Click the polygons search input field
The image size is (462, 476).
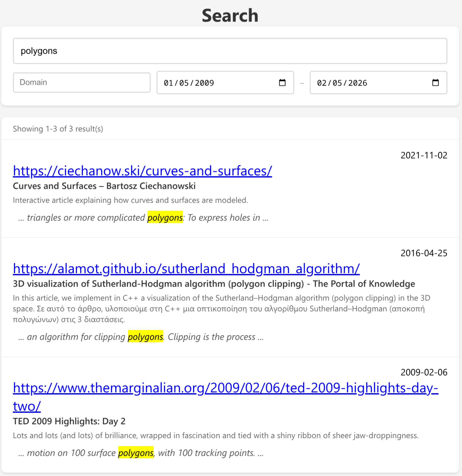click(230, 51)
